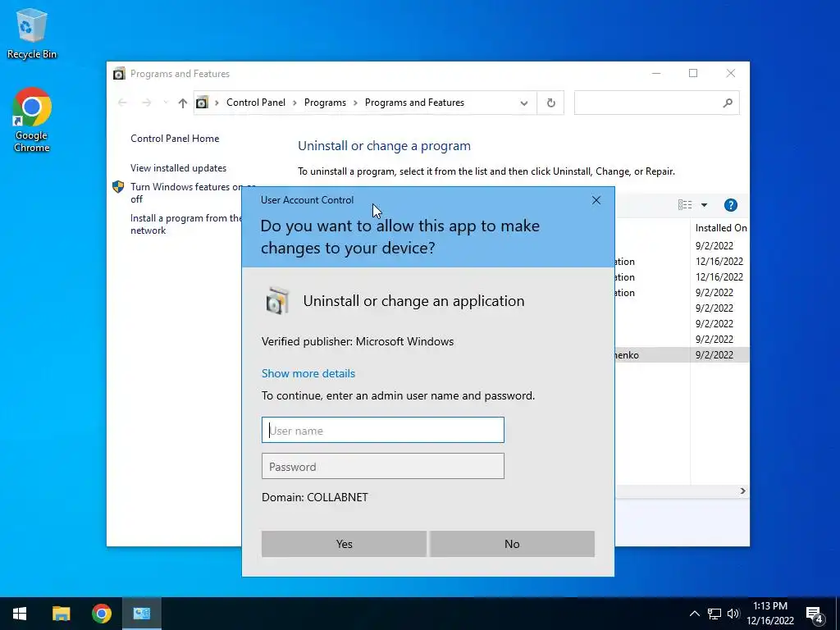Open the Recycle Bin desktop icon
Viewport: 840px width, 630px height.
click(x=32, y=33)
